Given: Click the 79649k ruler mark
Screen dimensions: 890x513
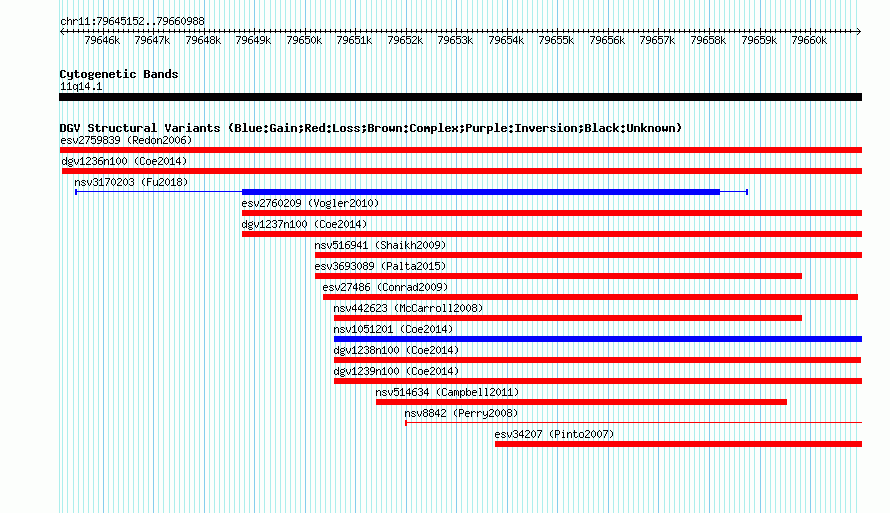Looking at the screenshot, I should click(x=253, y=40).
